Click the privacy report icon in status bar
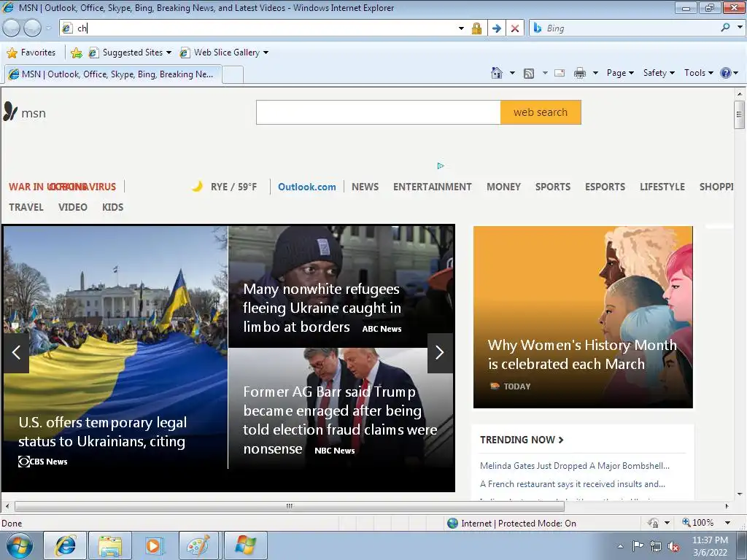 [x=653, y=523]
